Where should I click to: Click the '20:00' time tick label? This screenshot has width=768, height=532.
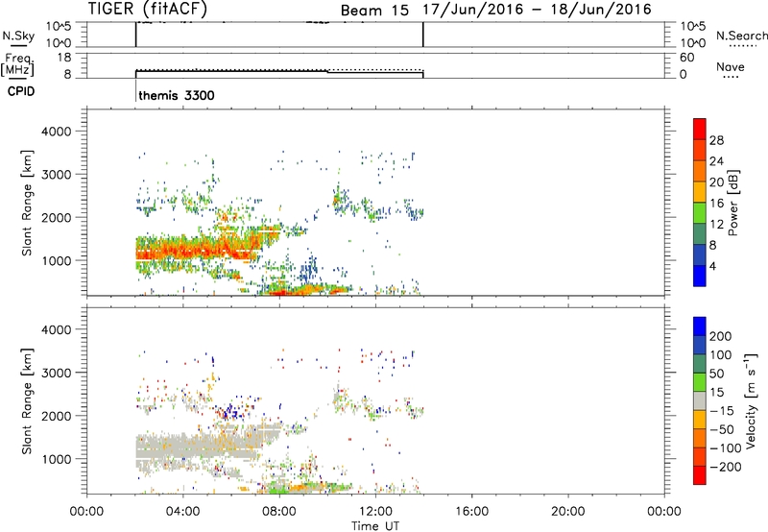[x=567, y=512]
